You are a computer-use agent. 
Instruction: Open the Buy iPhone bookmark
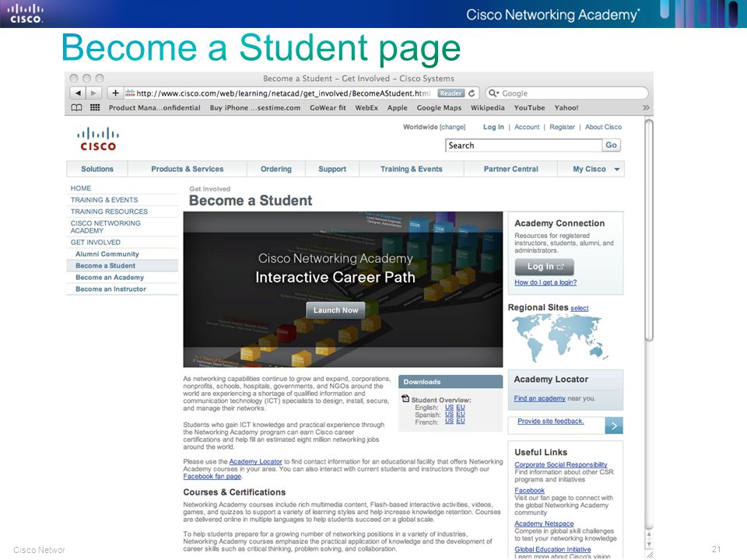pyautogui.click(x=255, y=107)
